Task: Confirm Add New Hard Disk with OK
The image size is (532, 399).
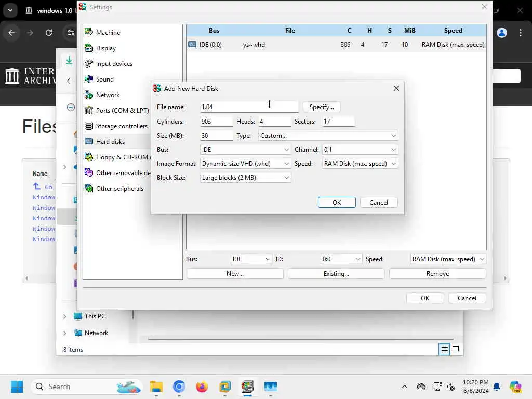Action: [337, 203]
